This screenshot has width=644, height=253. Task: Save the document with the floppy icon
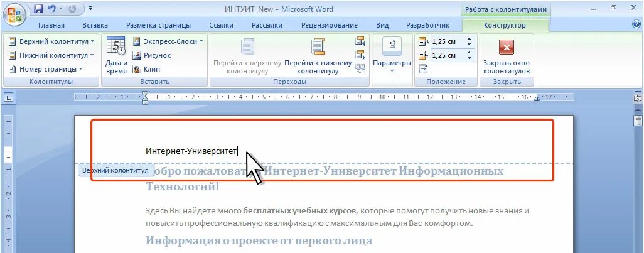click(38, 9)
